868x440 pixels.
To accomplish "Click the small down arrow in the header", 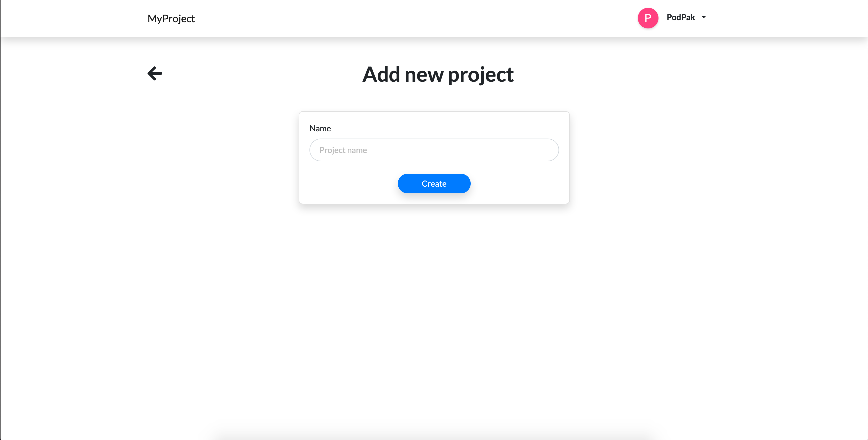I will click(x=703, y=17).
